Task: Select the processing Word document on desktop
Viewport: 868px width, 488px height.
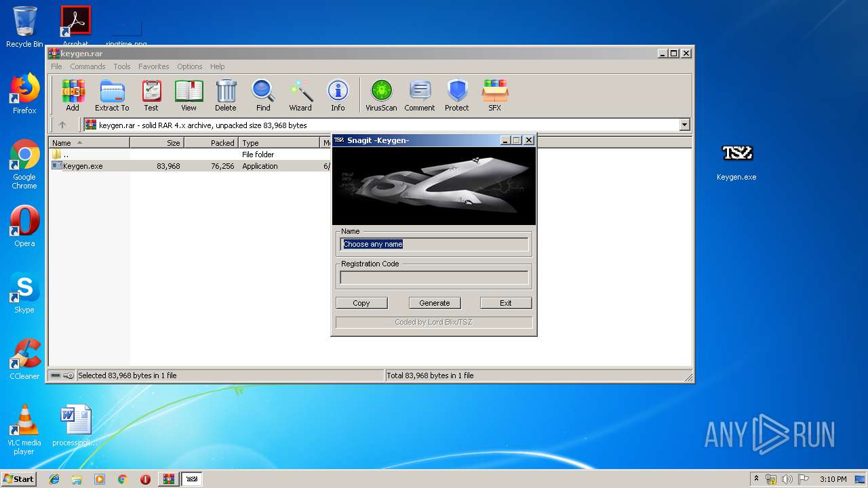Action: pyautogui.click(x=75, y=426)
